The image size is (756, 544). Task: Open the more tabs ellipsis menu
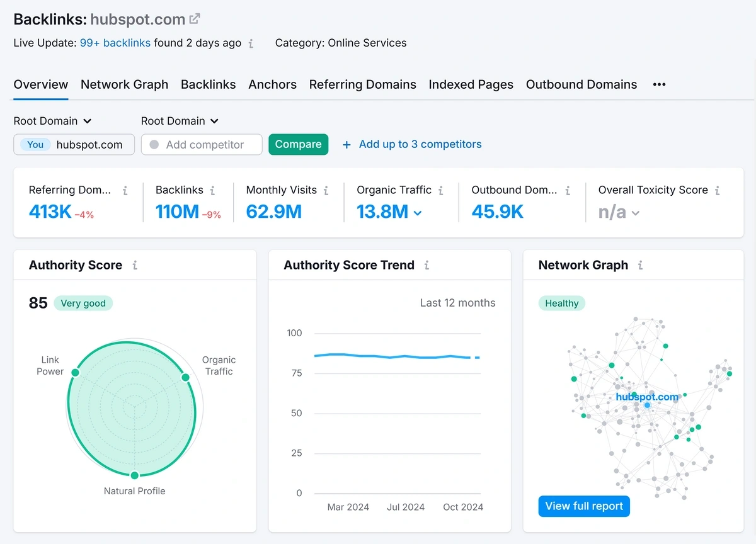click(659, 84)
